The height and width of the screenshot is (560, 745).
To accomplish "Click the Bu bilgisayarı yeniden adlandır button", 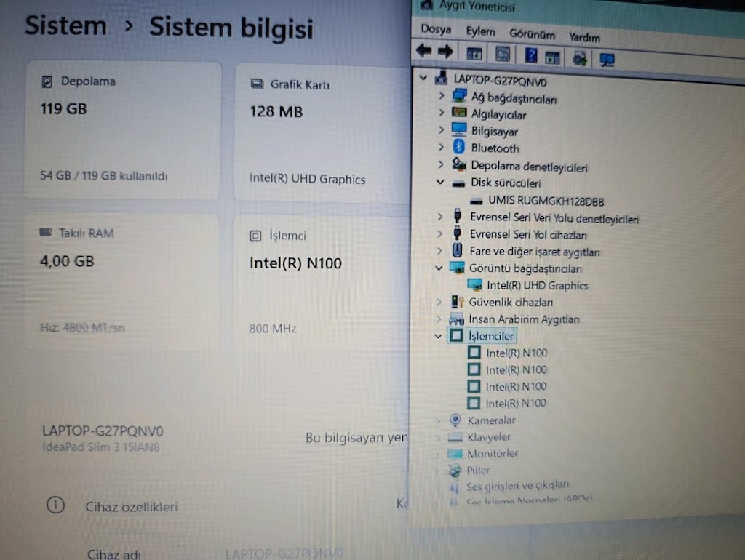I will [x=356, y=438].
